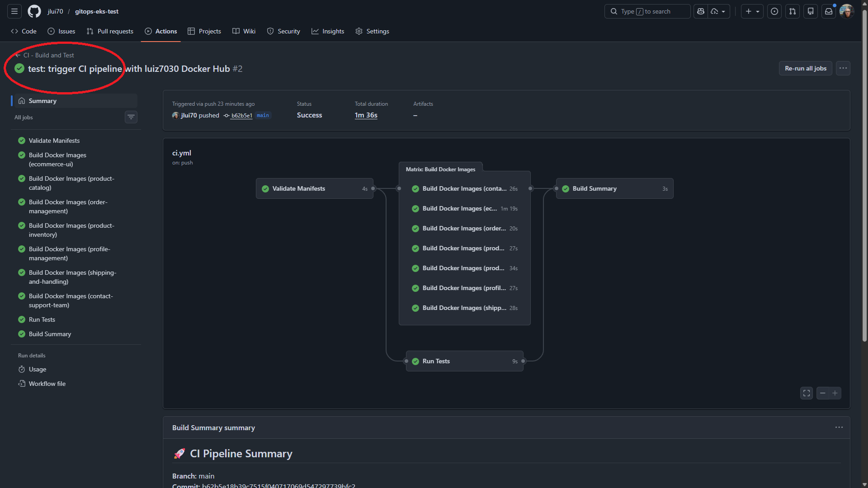This screenshot has height=488, width=868.
Task: Click the Type to search field
Action: click(647, 11)
